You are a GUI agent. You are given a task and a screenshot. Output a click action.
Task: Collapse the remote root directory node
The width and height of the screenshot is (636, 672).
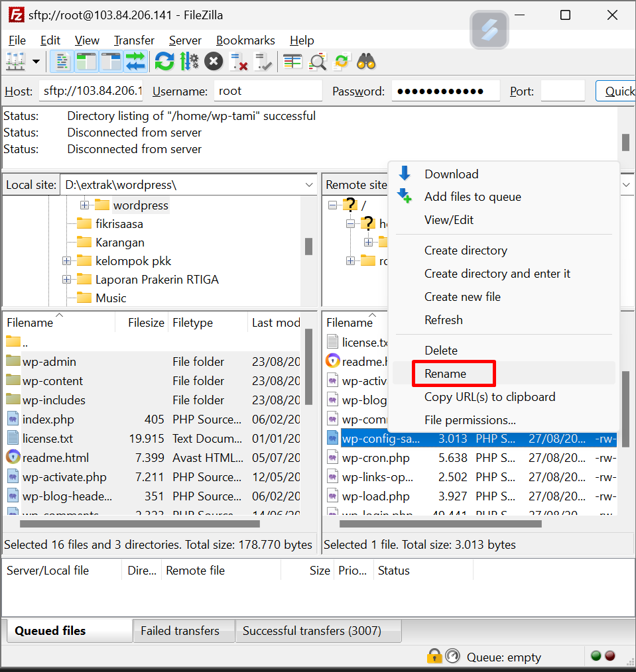click(332, 205)
